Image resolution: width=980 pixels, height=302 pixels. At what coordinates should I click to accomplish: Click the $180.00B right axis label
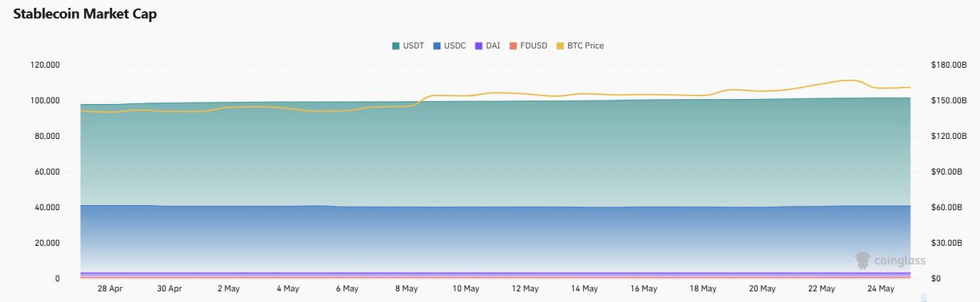click(949, 66)
